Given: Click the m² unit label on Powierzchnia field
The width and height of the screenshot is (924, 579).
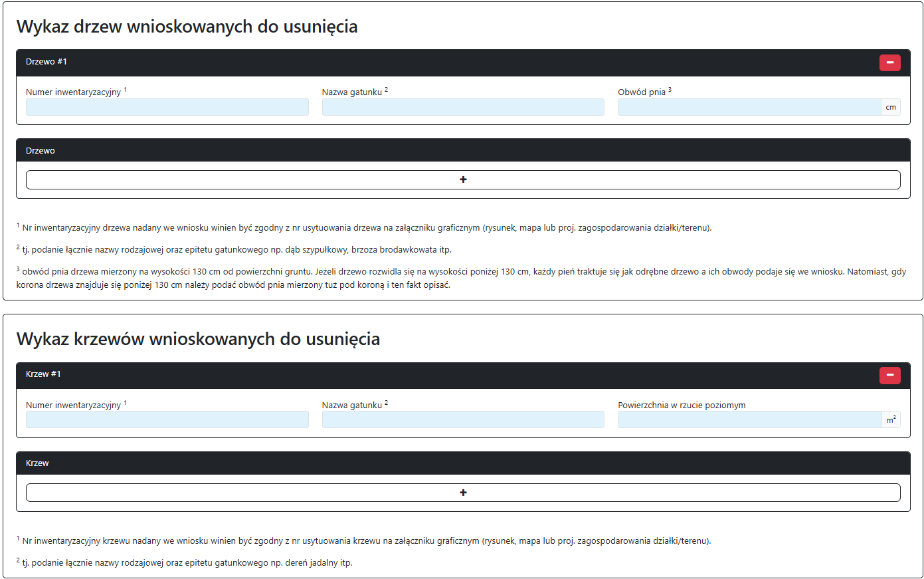Looking at the screenshot, I should 891,419.
